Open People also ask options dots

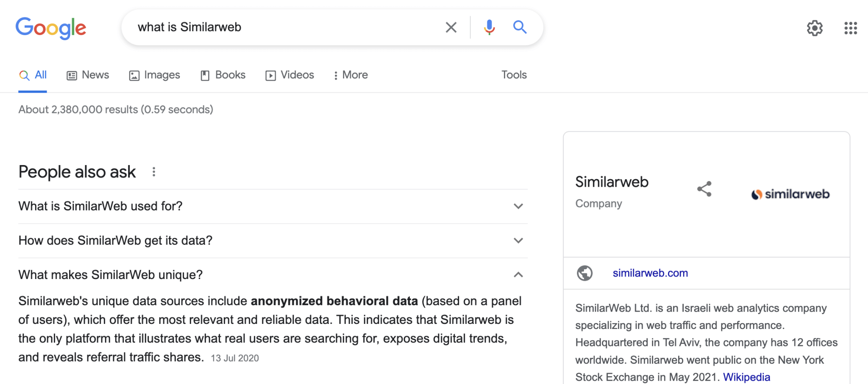coord(154,172)
